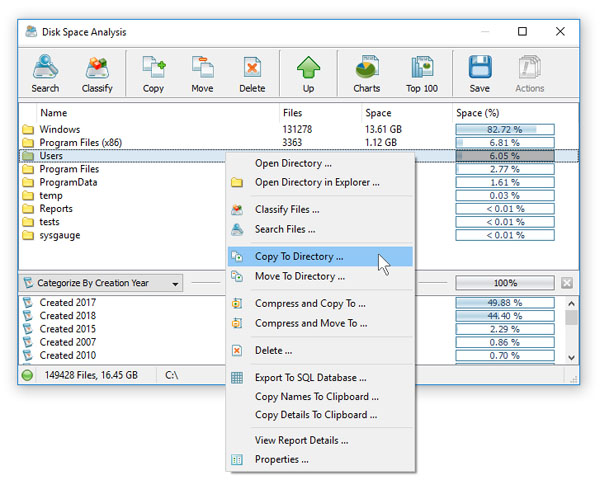Click the ProgramData folder icon
Screen dimensions: 600x480
coord(28,183)
